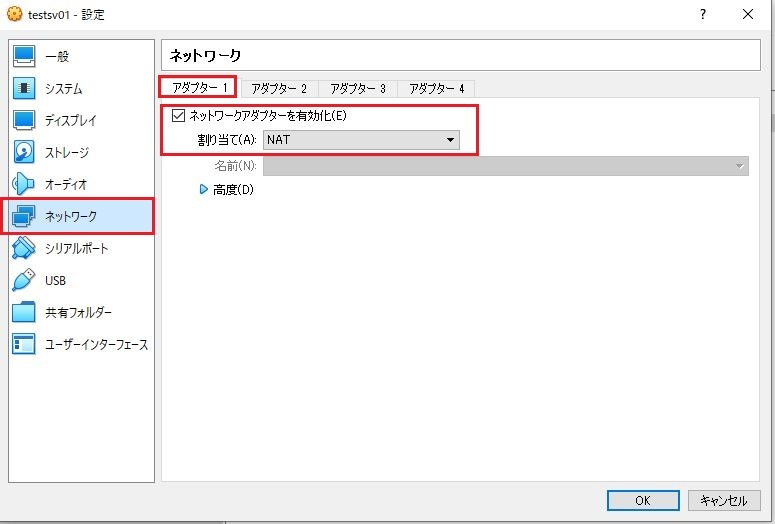Select the USB plug icon
775x524 pixels.
(24, 280)
